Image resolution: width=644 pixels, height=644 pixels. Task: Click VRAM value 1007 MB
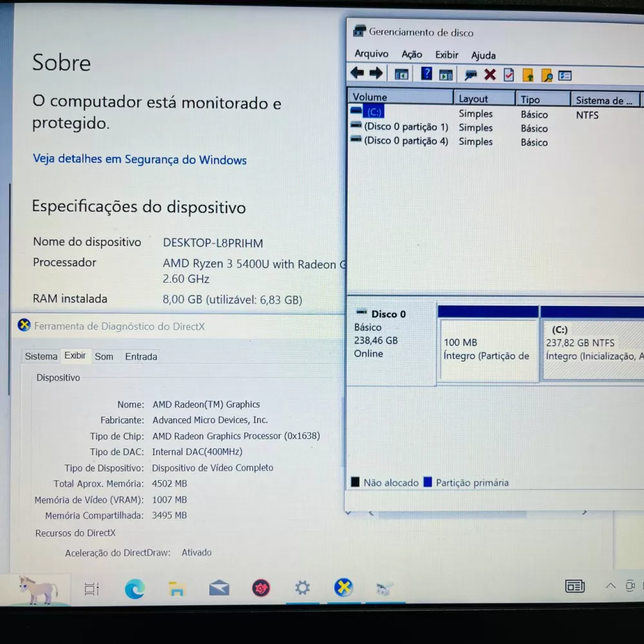pos(169,500)
